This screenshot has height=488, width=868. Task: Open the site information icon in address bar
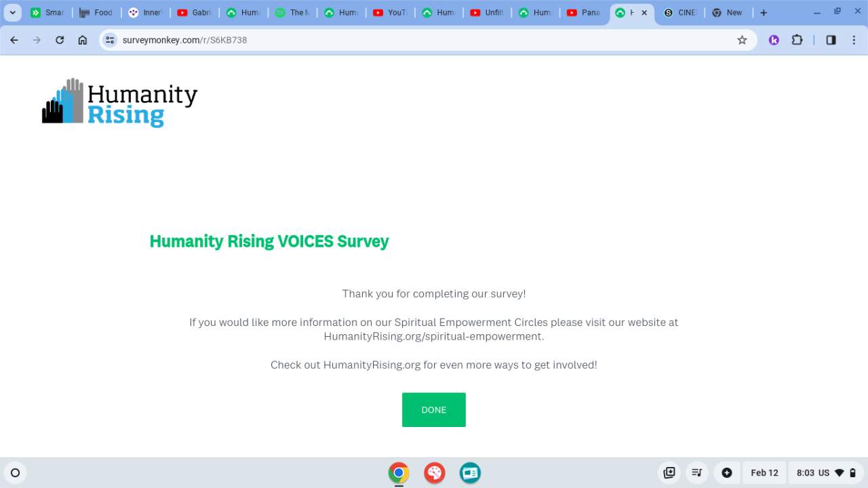coord(110,40)
